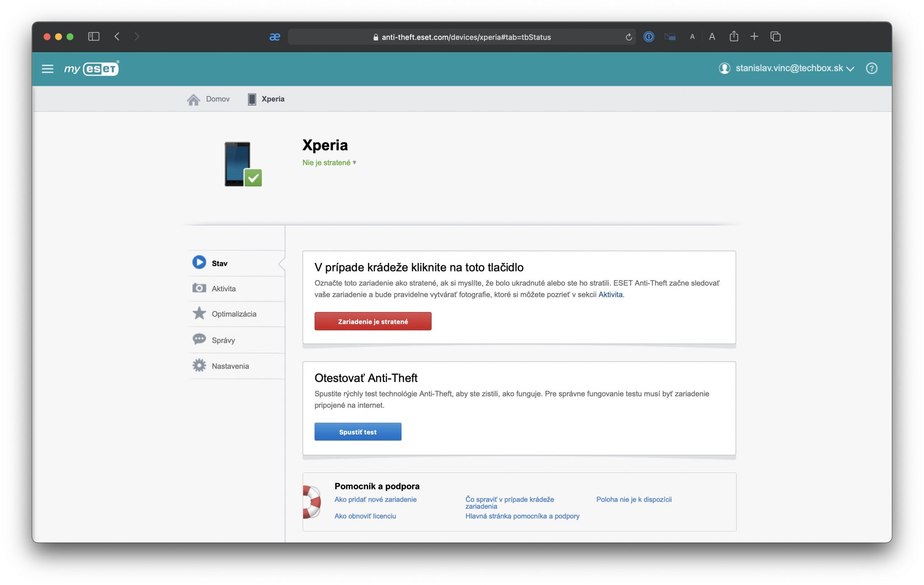Viewport: 924px width, 585px height.
Task: Open 'Ako pridať nové zariadenie' help link
Action: (375, 499)
